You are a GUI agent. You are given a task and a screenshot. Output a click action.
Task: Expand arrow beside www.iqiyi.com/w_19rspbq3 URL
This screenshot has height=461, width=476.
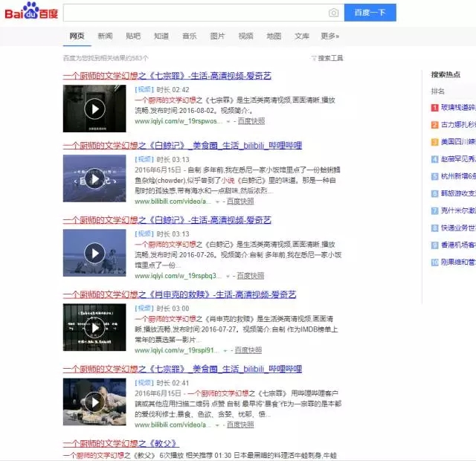click(x=228, y=276)
